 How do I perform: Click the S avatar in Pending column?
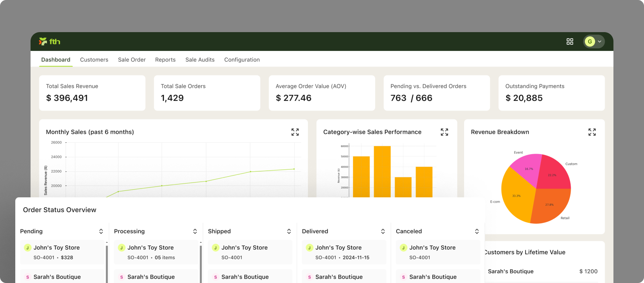point(28,277)
